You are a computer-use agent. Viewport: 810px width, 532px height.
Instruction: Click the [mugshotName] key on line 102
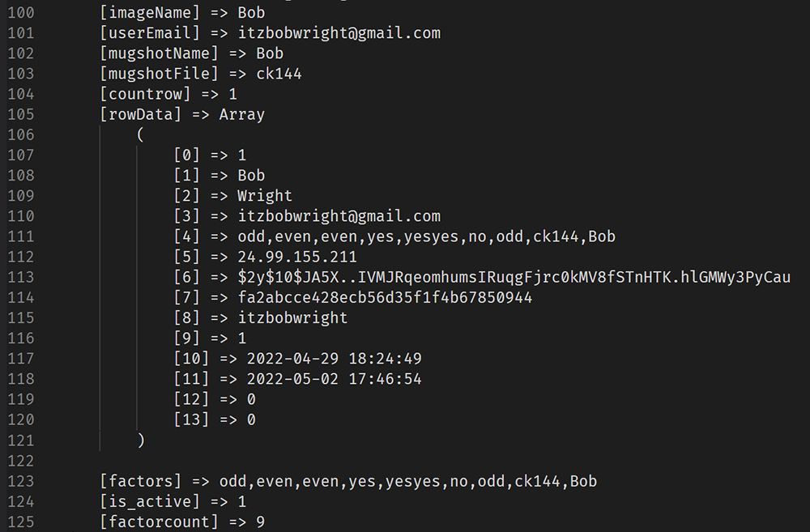coord(159,53)
